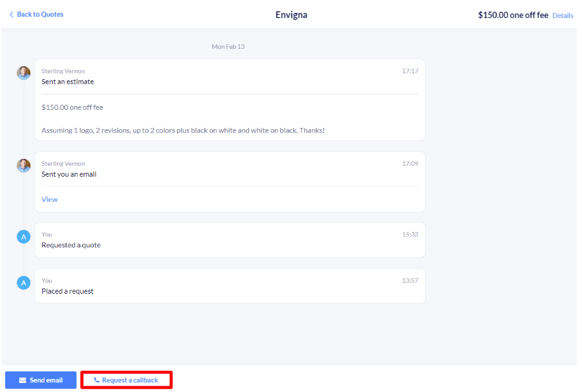Go back to the Quotes list
This screenshot has width=582, height=392.
(x=40, y=15)
